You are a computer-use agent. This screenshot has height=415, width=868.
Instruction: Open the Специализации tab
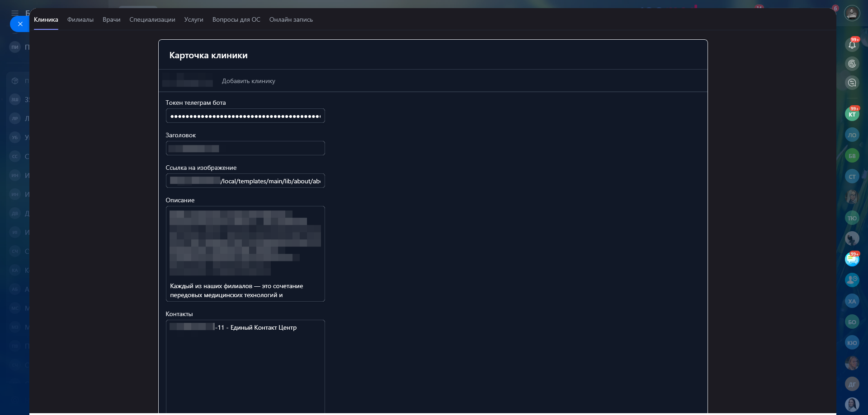[x=152, y=20]
